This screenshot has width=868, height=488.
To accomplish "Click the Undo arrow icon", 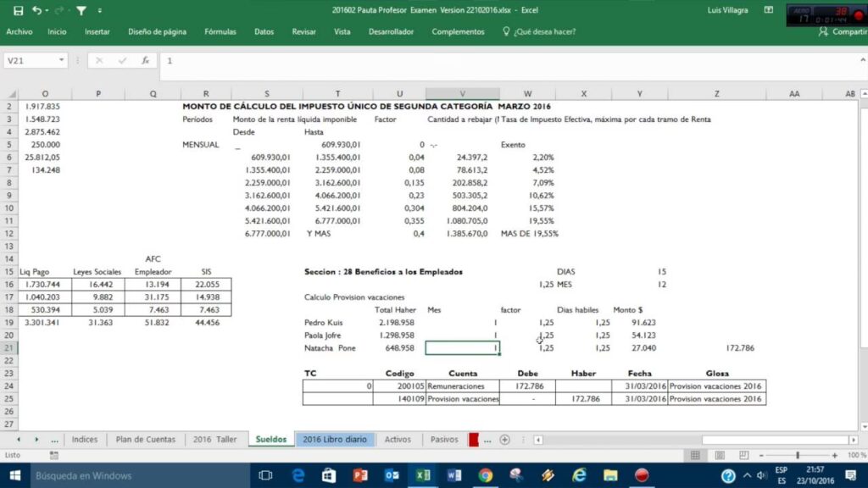I will click(36, 10).
